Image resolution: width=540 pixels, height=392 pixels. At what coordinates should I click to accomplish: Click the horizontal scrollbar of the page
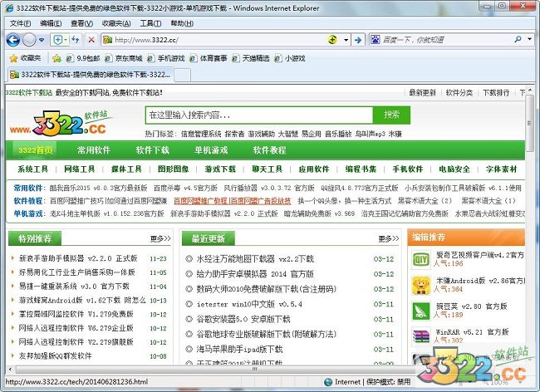[x=255, y=370]
